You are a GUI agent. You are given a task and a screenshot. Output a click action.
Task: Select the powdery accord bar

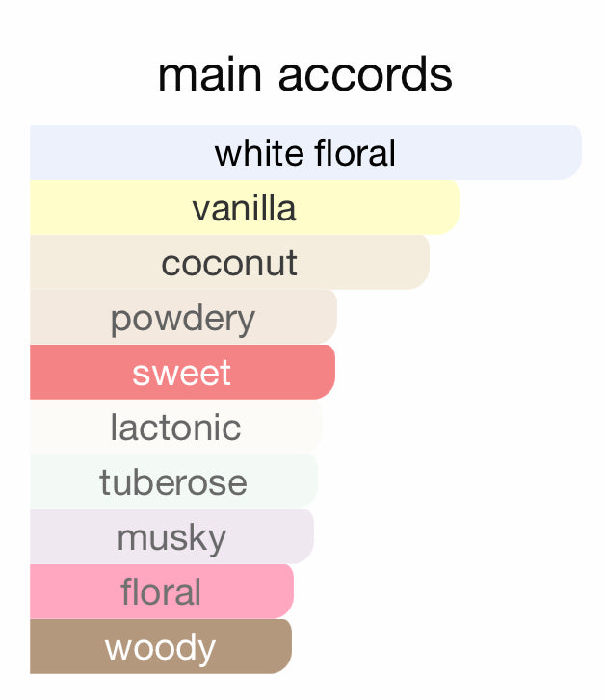point(183,318)
